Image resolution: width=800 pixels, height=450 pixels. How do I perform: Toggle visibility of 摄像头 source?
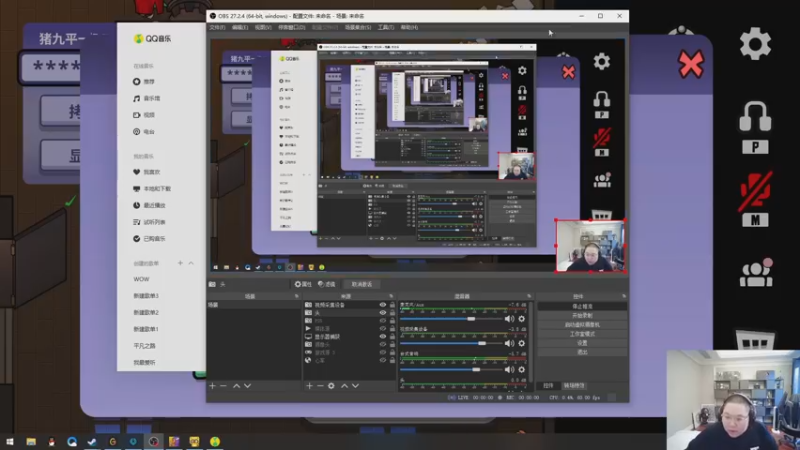coord(383,344)
